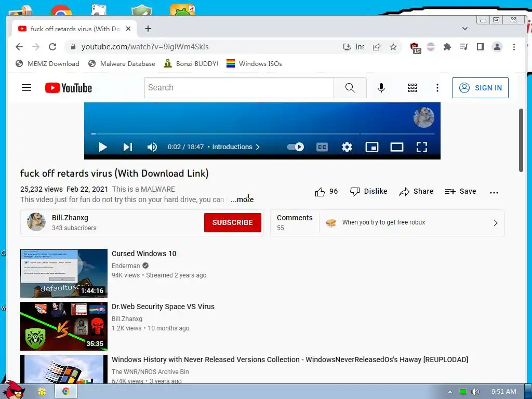Image resolution: width=532 pixels, height=399 pixels.
Task: Click the Dislike button
Action: pyautogui.click(x=368, y=192)
